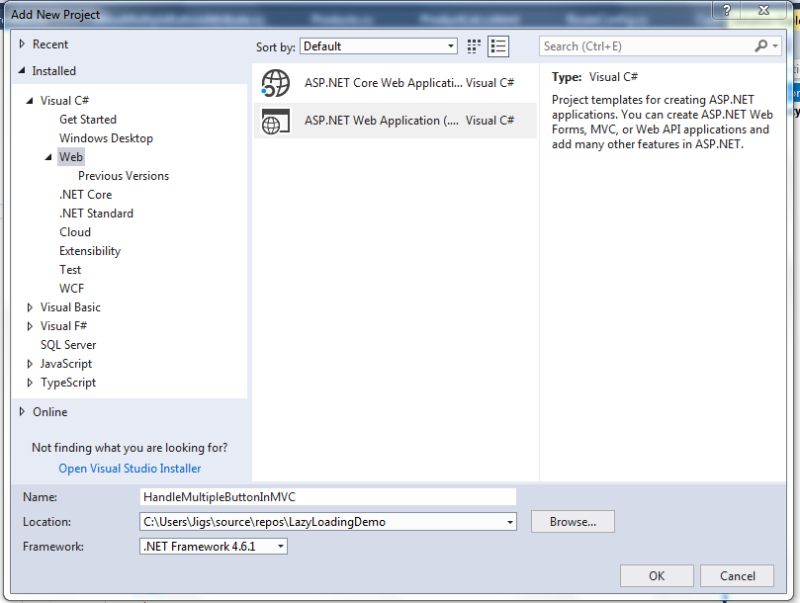
Task: Confirm with the OK button
Action: (657, 576)
